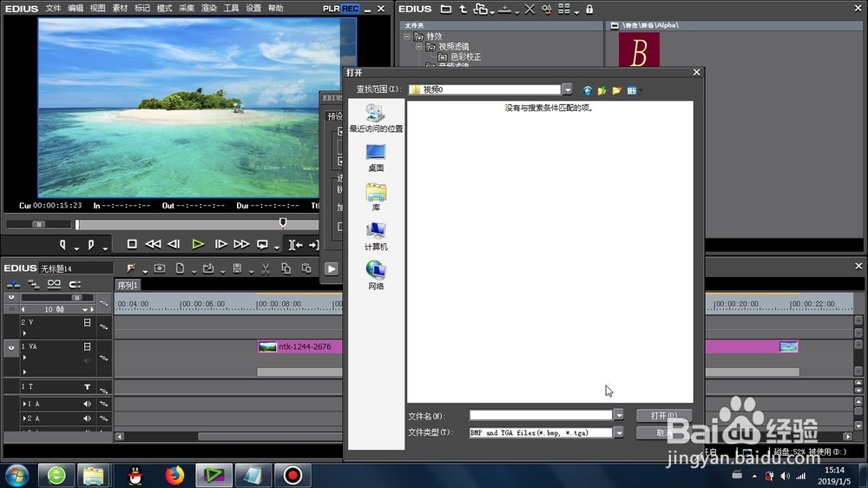Click the folder icon in the effects panel toolbar

point(445,9)
